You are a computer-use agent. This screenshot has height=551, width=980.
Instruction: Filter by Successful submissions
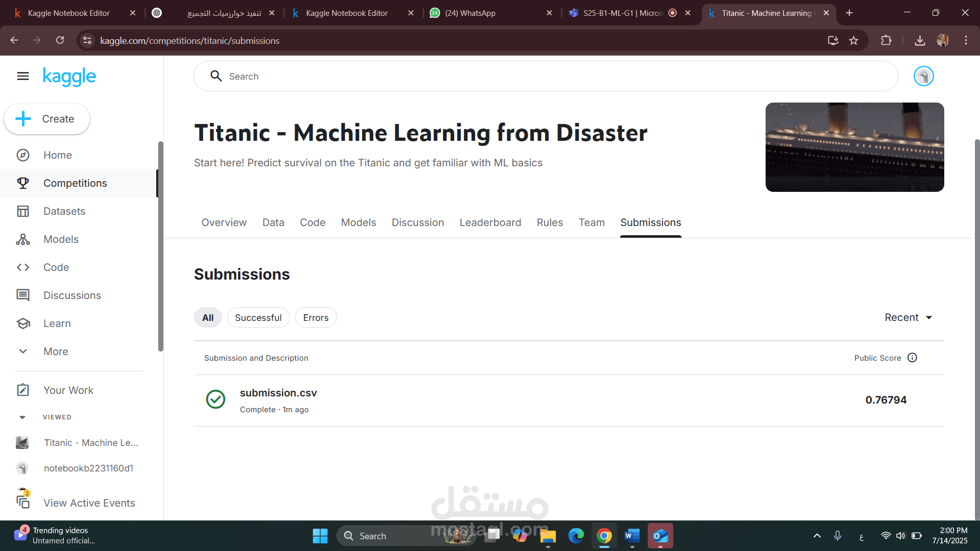(258, 318)
